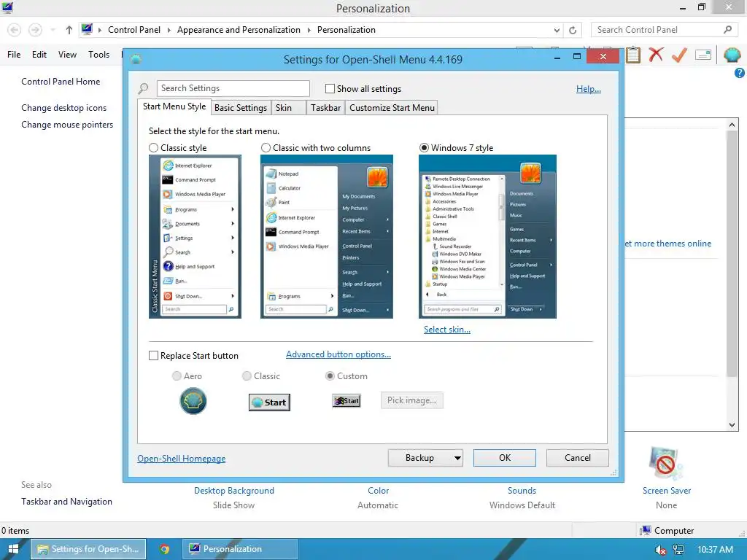Open Advanced button options... link
Image resolution: width=747 pixels, height=560 pixels.
(x=338, y=354)
